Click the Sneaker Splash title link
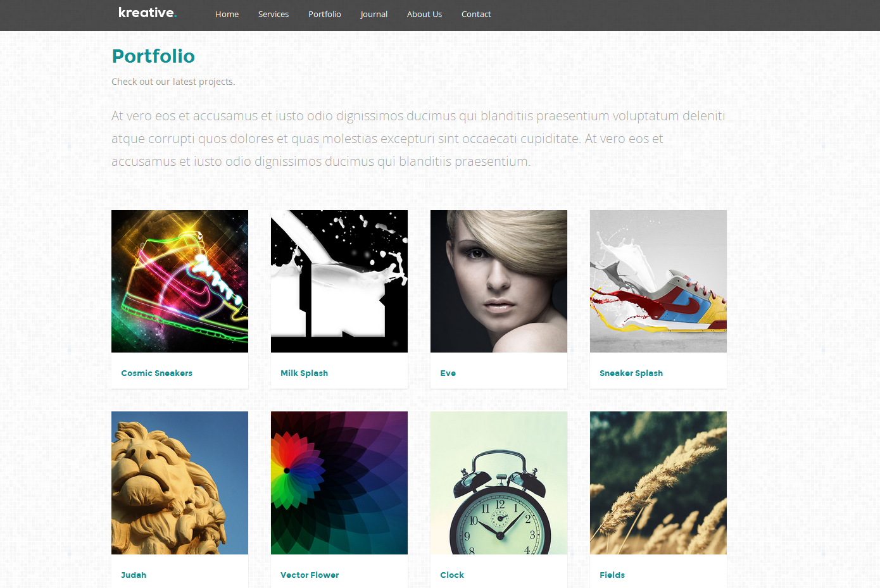Image resolution: width=880 pixels, height=588 pixels. (631, 373)
